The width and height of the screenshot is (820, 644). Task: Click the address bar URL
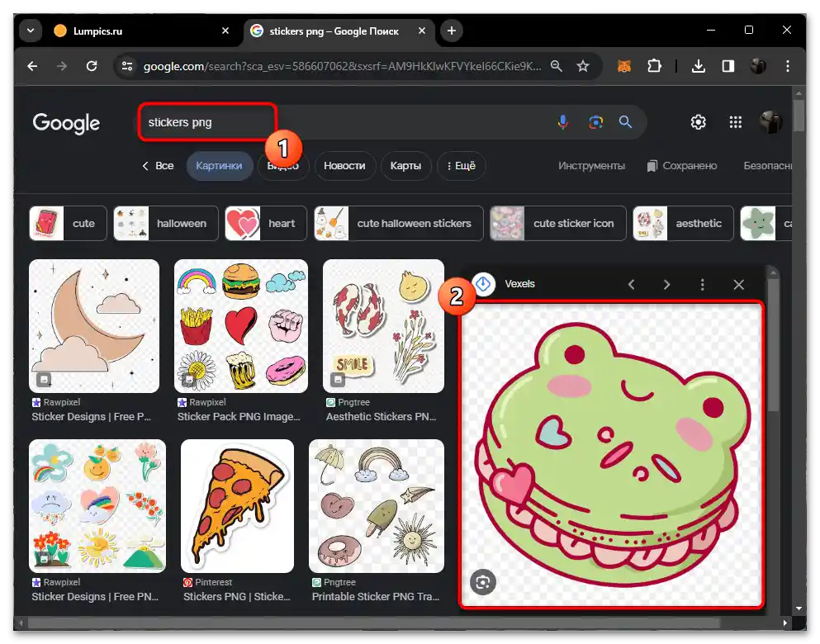coord(342,66)
